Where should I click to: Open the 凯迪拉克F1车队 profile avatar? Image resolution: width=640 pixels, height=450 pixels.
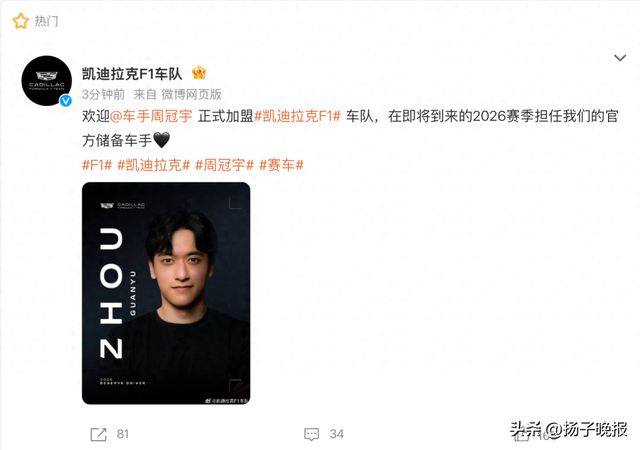coord(47,80)
